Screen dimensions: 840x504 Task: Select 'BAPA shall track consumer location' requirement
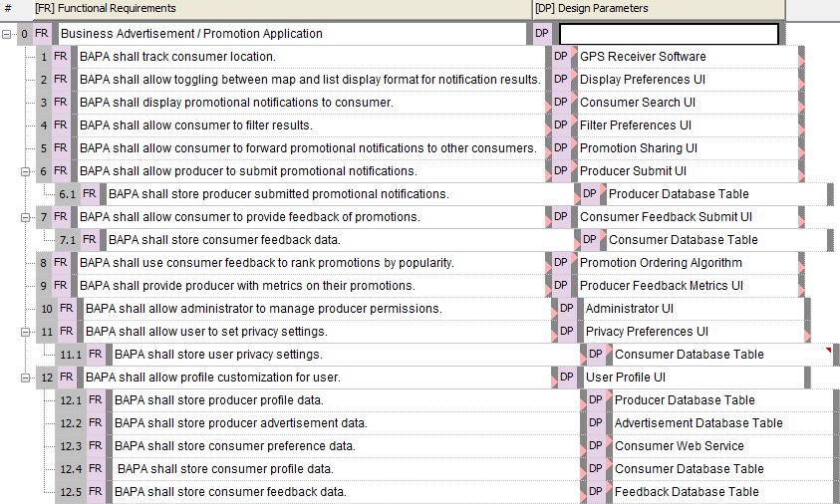tap(177, 56)
